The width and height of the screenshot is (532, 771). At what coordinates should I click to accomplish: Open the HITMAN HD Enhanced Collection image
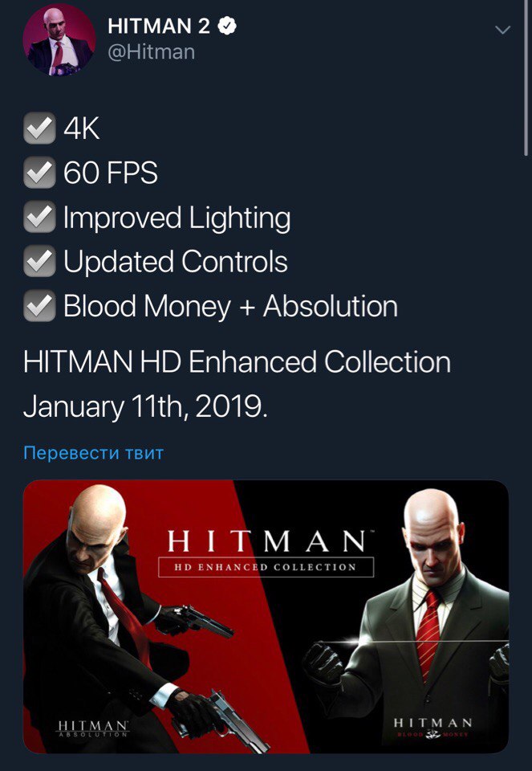point(266,617)
